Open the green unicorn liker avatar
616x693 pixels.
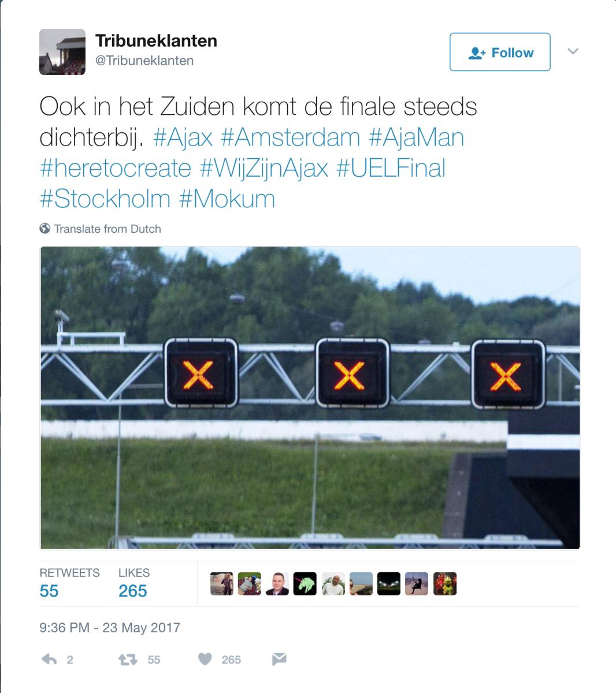pyautogui.click(x=305, y=584)
